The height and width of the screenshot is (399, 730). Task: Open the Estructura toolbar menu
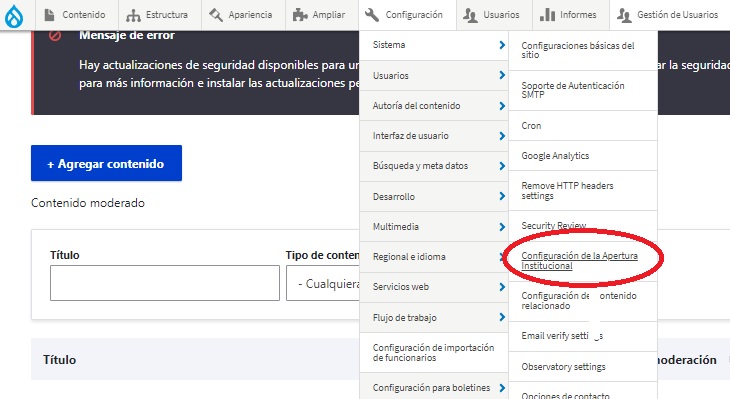pos(160,15)
